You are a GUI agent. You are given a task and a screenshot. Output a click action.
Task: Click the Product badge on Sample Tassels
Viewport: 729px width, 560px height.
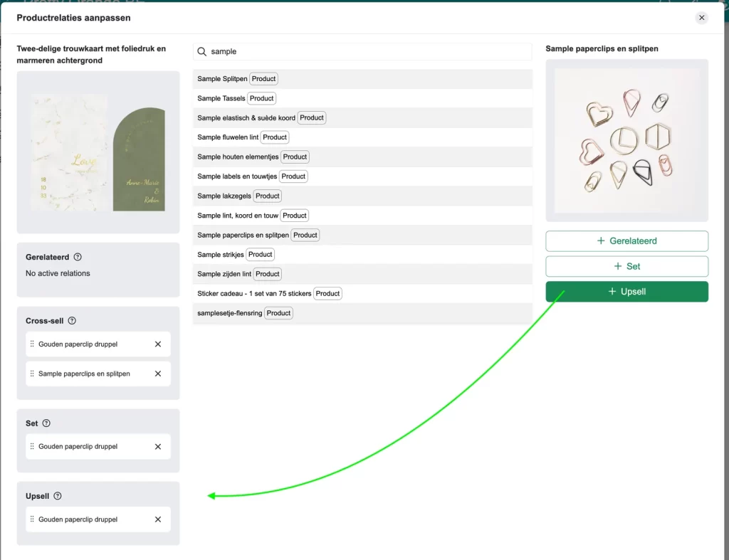(261, 98)
